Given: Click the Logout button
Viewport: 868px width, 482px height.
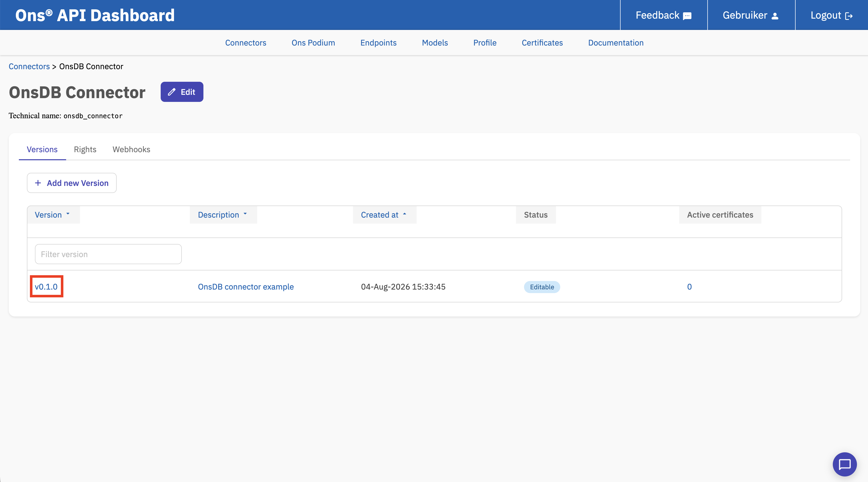Looking at the screenshot, I should coord(831,15).
